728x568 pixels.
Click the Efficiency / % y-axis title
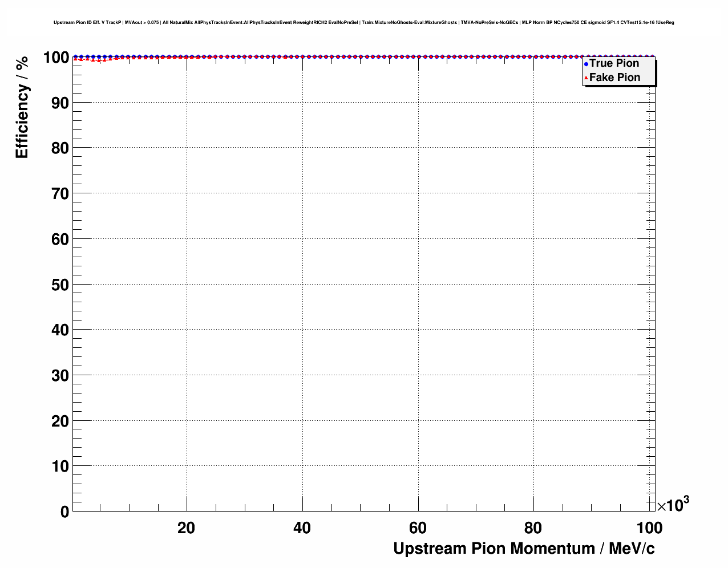[x=22, y=107]
